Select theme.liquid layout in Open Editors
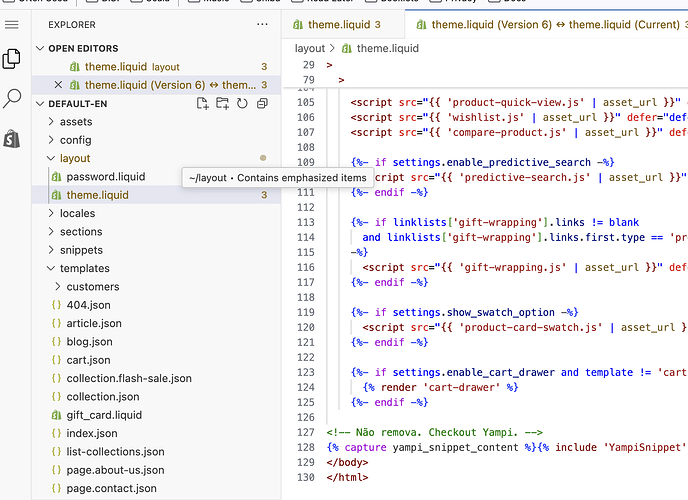 (156, 67)
